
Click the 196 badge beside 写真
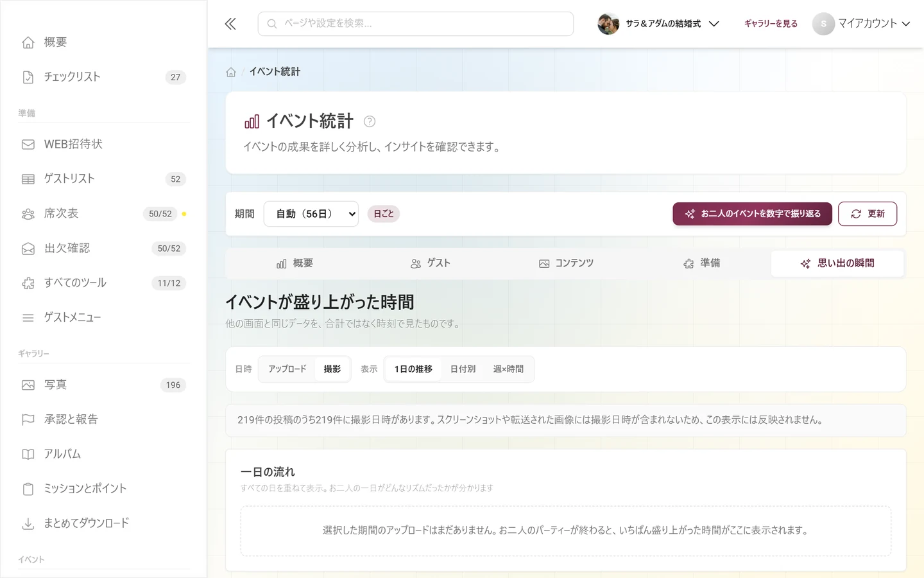click(x=173, y=385)
